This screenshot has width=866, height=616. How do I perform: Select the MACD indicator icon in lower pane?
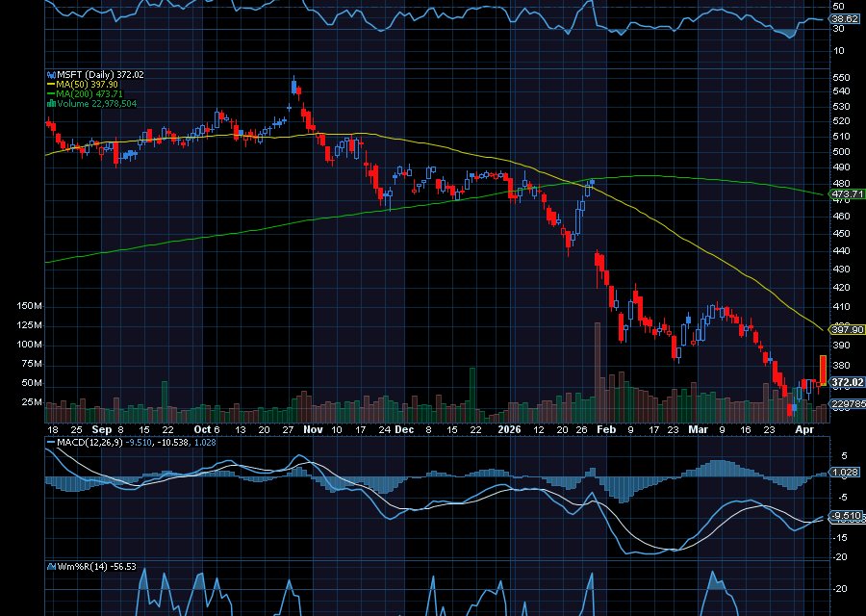51,444
